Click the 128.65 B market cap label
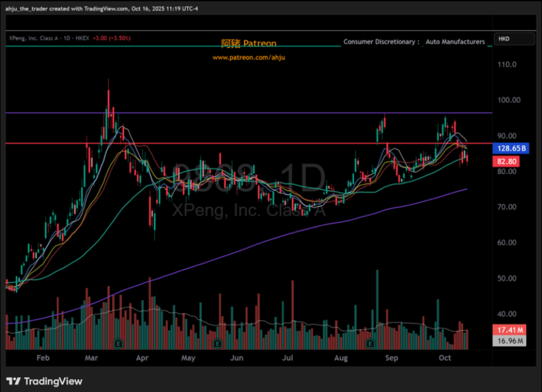Viewport: 542px width, 392px height. (x=511, y=148)
